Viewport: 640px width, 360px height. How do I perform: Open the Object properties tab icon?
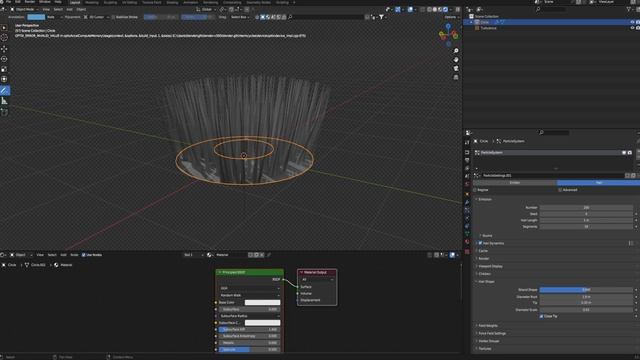[x=467, y=194]
